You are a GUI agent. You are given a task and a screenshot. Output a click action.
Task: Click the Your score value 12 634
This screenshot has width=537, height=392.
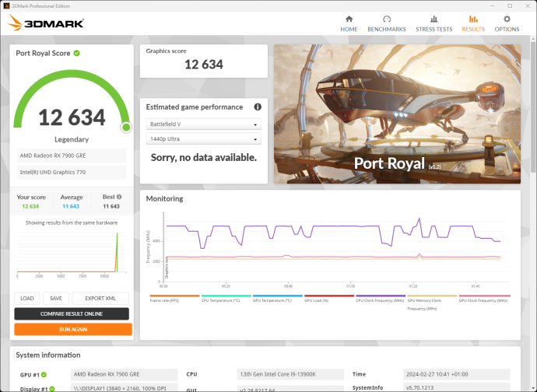tap(30, 206)
